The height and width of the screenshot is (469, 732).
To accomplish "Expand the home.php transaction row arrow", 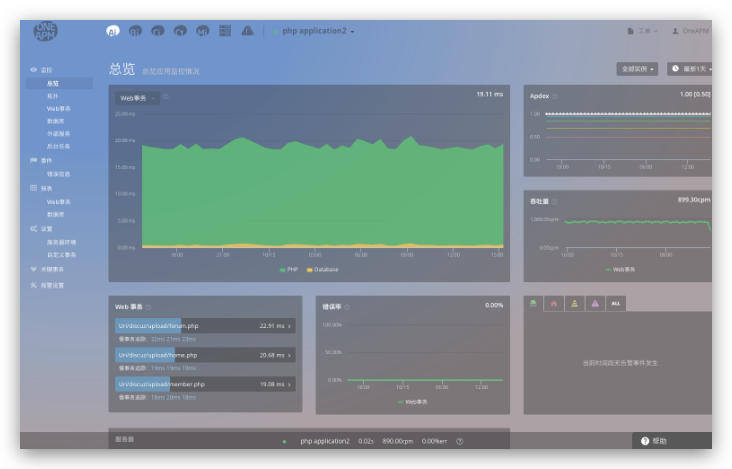I will tap(289, 356).
